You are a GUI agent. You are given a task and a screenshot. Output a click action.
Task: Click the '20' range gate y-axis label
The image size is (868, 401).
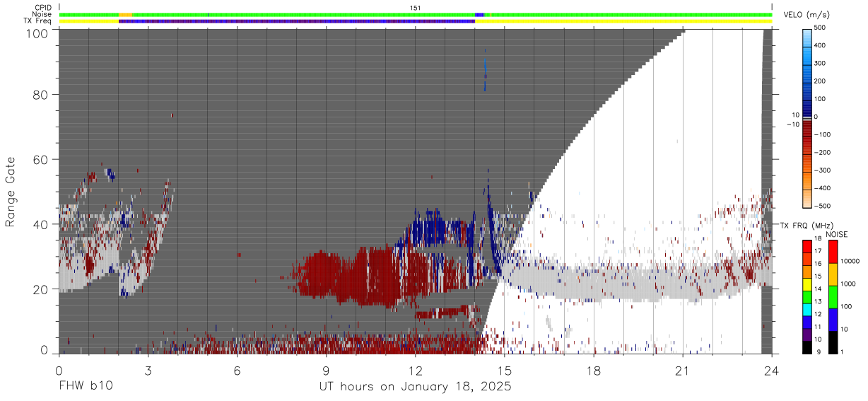click(40, 289)
